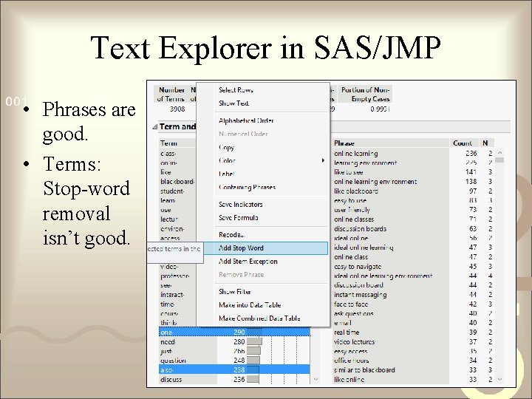The image size is (532, 399).
Task: Select phrase 'easy to use'
Action: [350, 201]
